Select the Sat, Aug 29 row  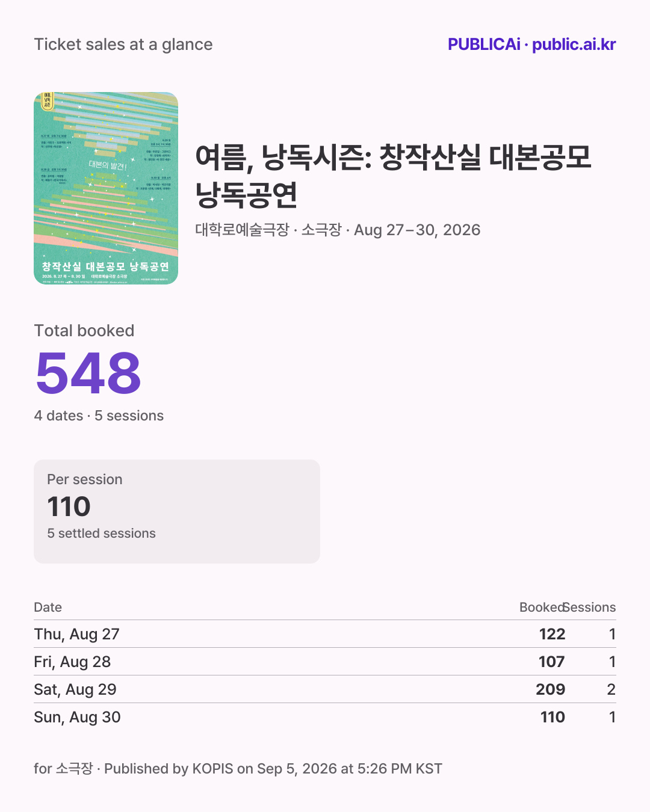point(325,689)
